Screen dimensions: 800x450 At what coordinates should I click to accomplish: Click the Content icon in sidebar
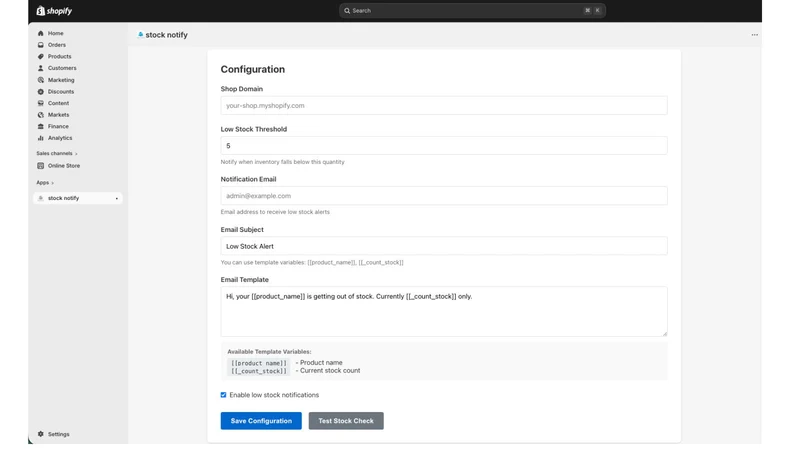tap(41, 103)
